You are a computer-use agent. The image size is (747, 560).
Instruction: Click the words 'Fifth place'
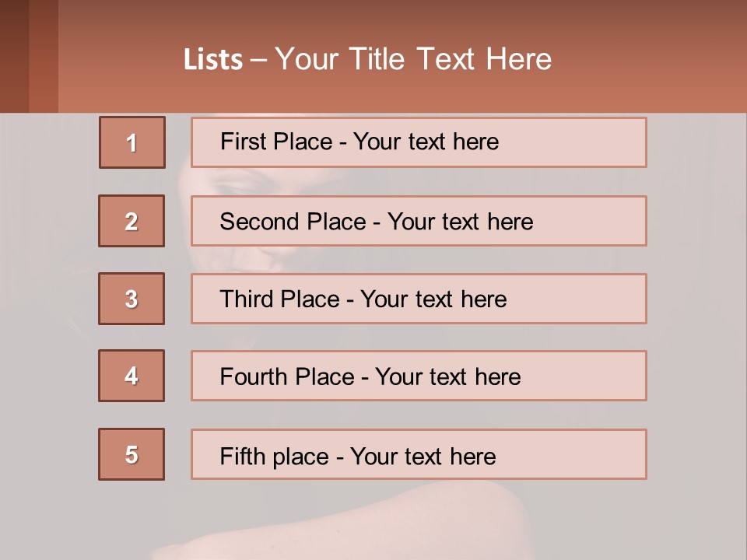275,457
